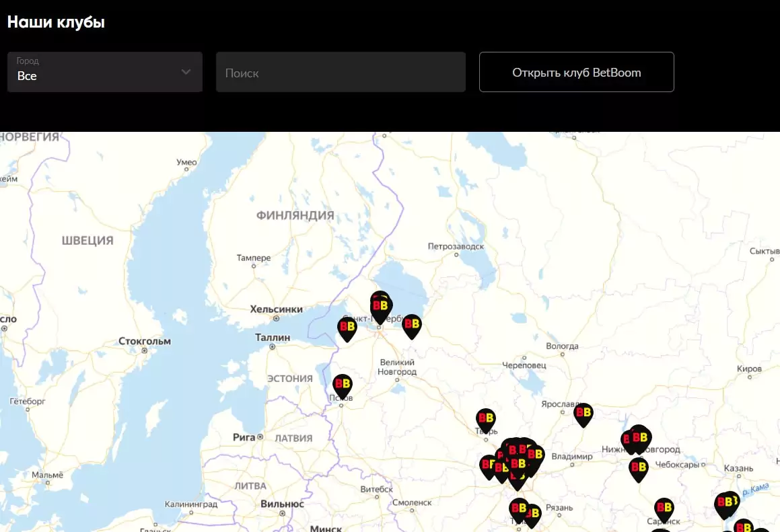
Task: Select the BetBoom marker west of Санкт-Петербург
Action: coord(347,329)
